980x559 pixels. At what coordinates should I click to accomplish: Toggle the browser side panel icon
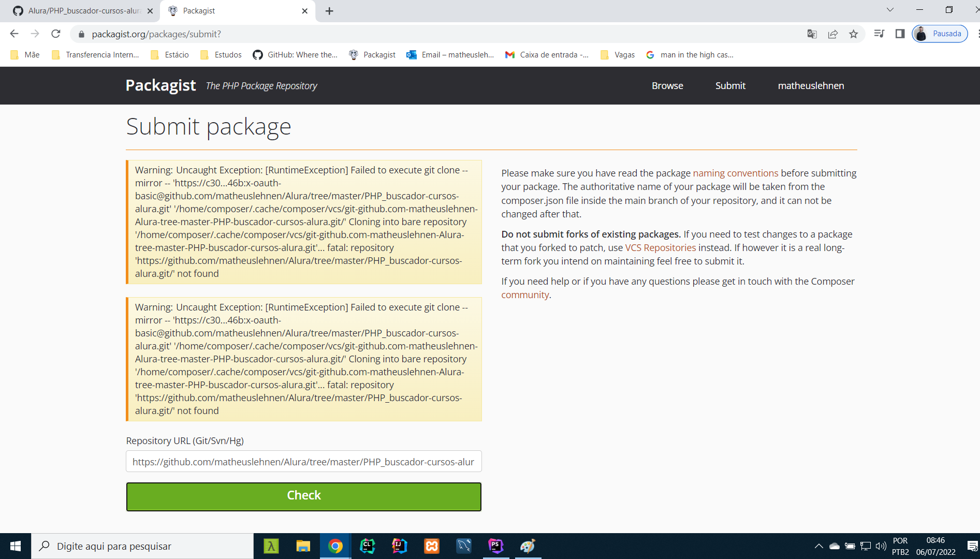point(900,34)
